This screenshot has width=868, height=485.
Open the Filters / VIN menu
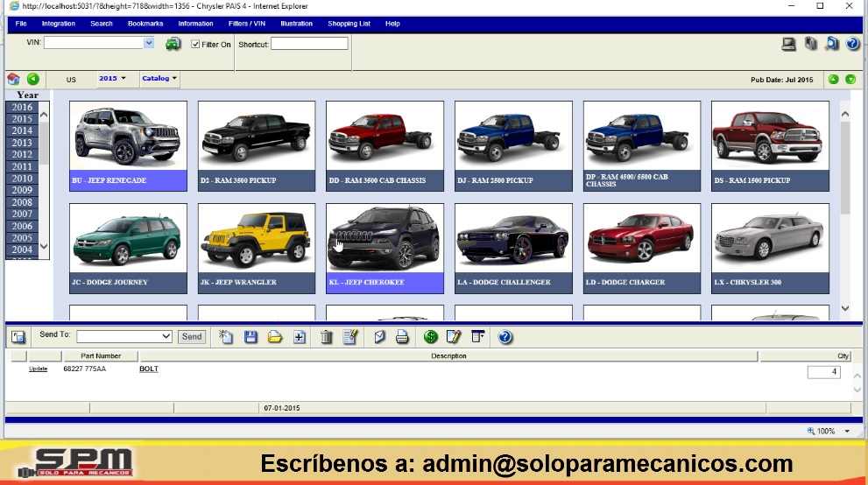pos(247,24)
